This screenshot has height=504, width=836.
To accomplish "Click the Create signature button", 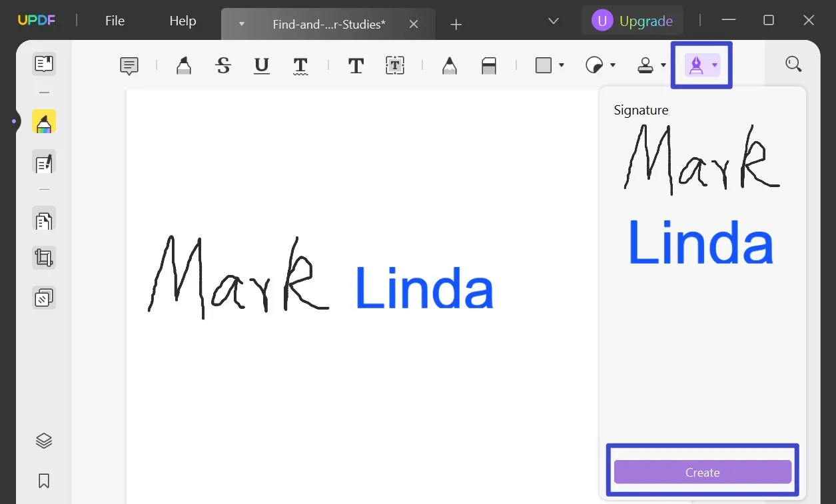I will click(702, 472).
